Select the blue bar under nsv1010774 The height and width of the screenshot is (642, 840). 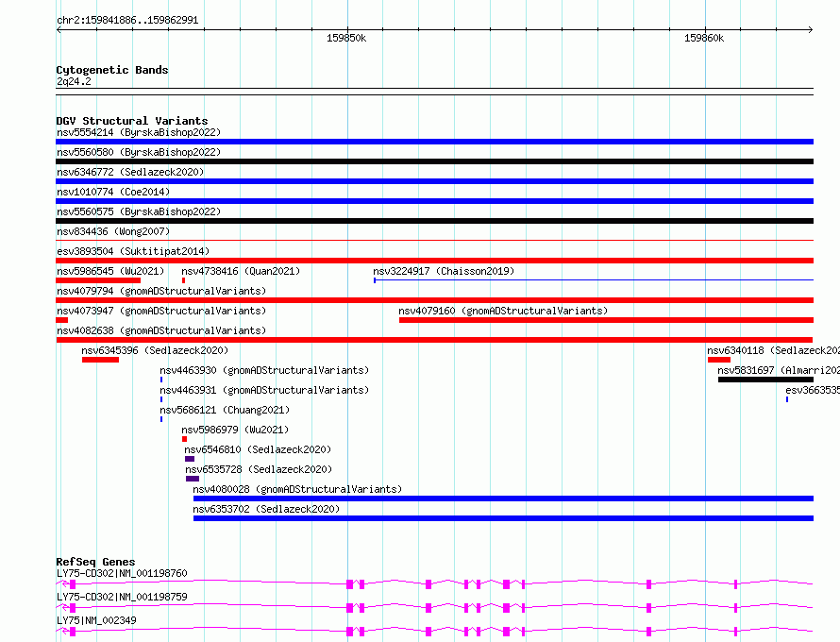[434, 201]
